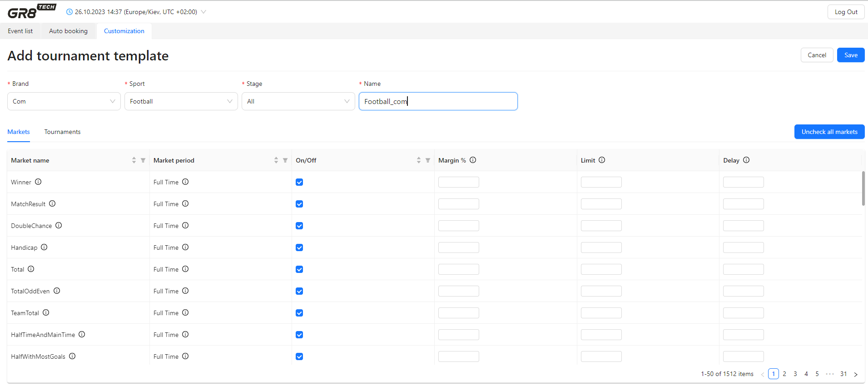
Task: Click the info icon next to TotalOddEven
Action: pos(57,291)
